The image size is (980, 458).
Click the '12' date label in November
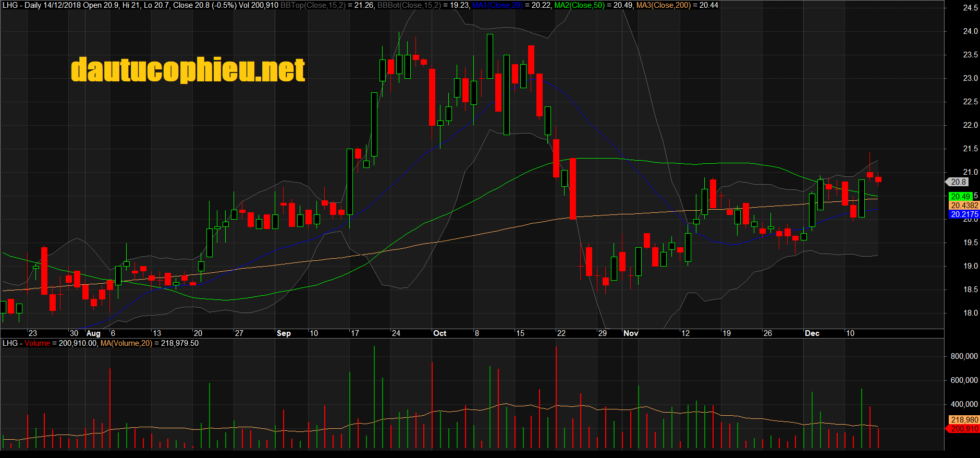tap(685, 333)
